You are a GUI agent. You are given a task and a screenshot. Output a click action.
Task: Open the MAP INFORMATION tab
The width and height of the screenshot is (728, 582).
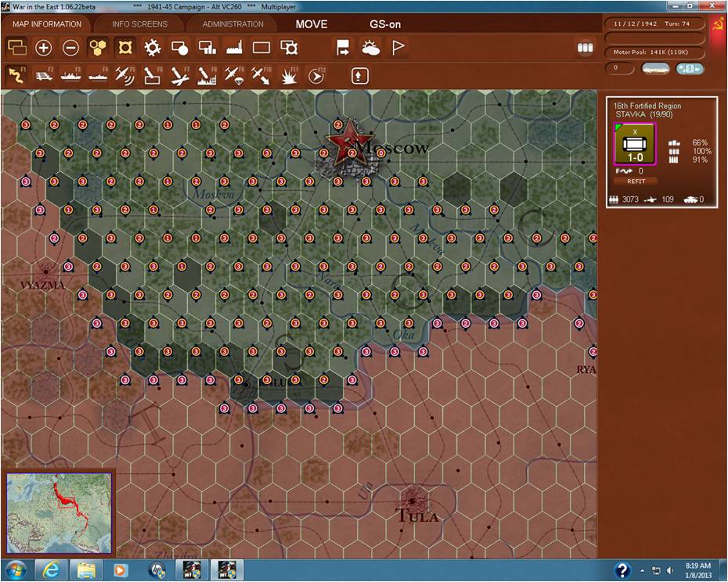point(47,24)
